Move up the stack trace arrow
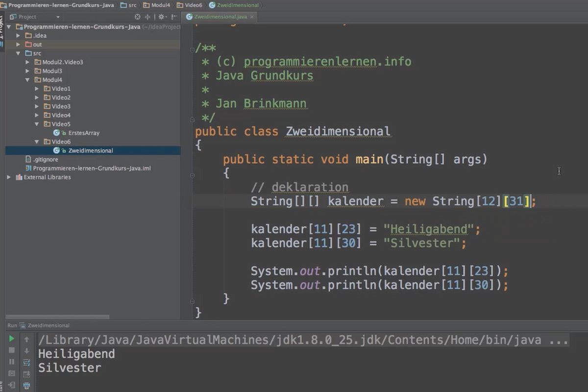 click(26, 339)
